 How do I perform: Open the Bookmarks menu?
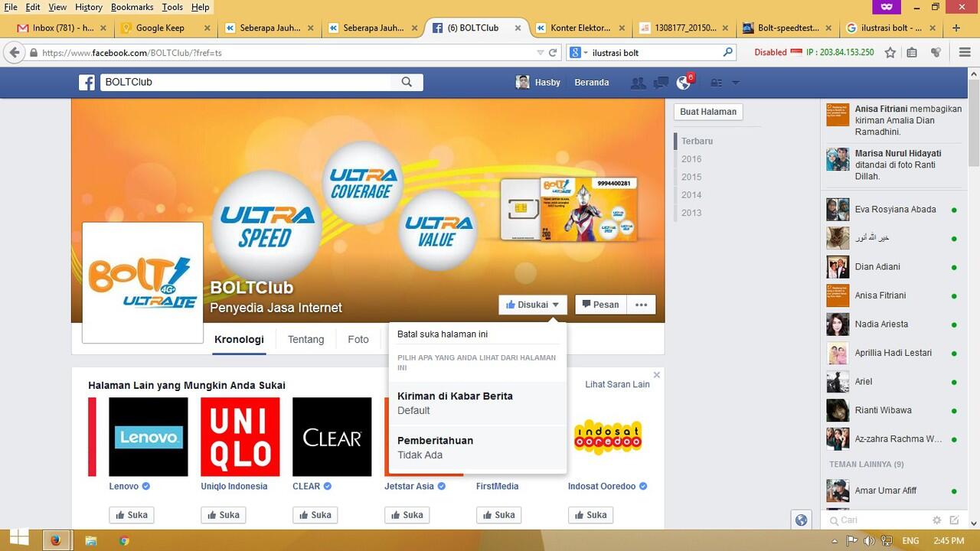pyautogui.click(x=132, y=7)
